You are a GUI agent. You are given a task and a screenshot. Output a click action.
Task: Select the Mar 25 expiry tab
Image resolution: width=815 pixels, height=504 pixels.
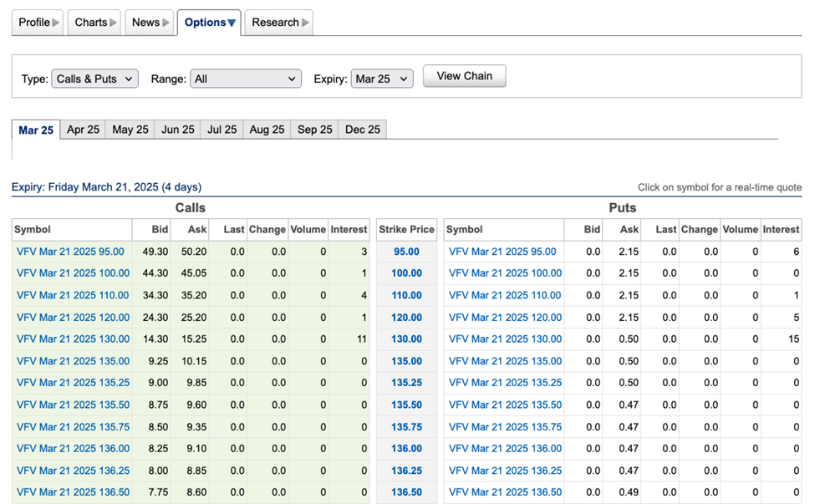tap(36, 130)
